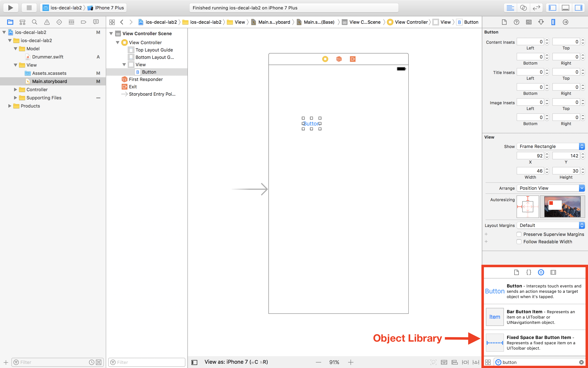
Task: Run the project with the Play button
Action: click(11, 8)
